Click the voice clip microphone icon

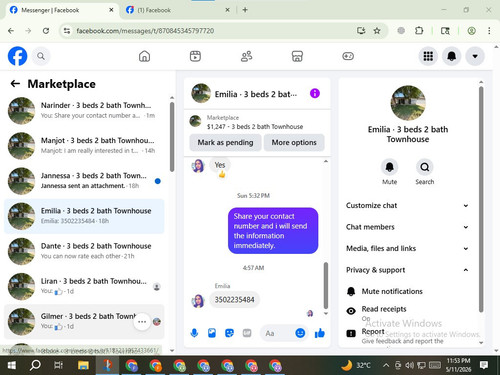[x=194, y=333]
